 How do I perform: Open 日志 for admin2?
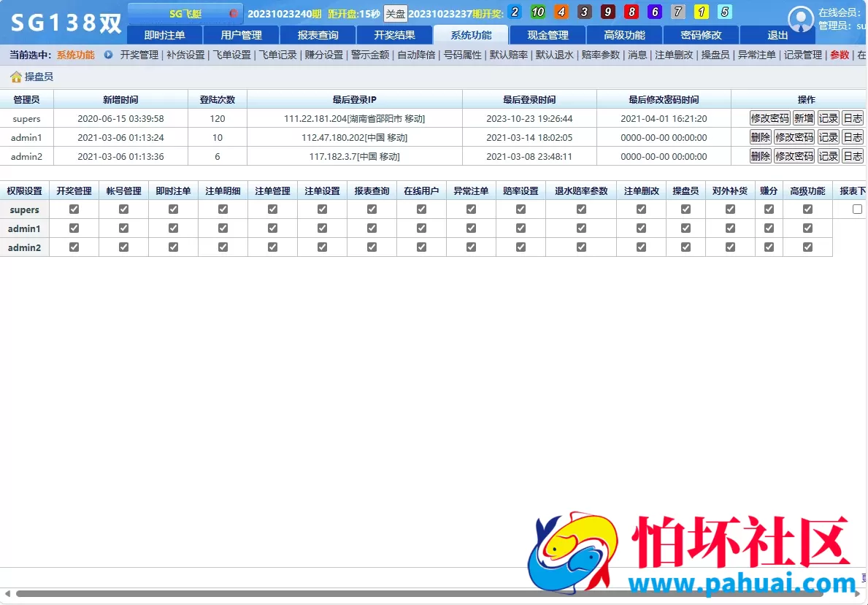click(x=853, y=156)
